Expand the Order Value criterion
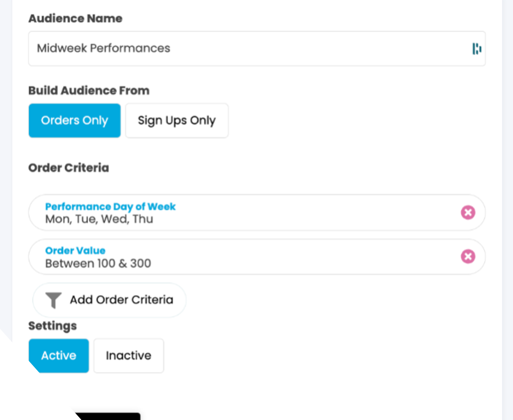Viewport: 513px width, 420px height. pyautogui.click(x=75, y=250)
